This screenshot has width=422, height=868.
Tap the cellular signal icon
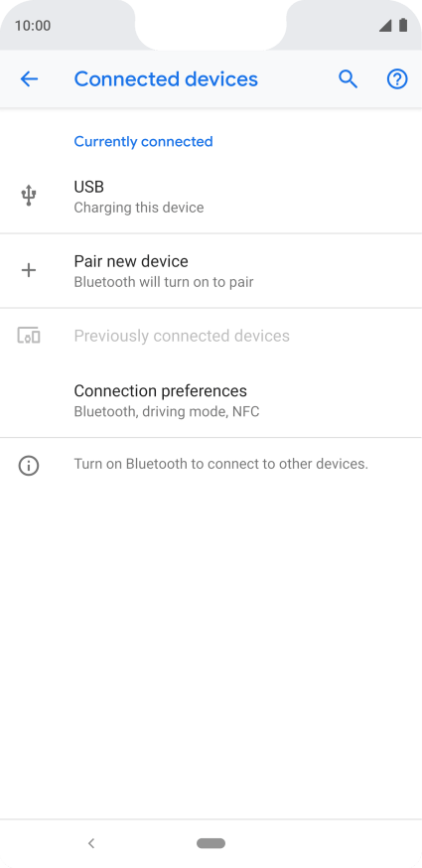pos(385,26)
